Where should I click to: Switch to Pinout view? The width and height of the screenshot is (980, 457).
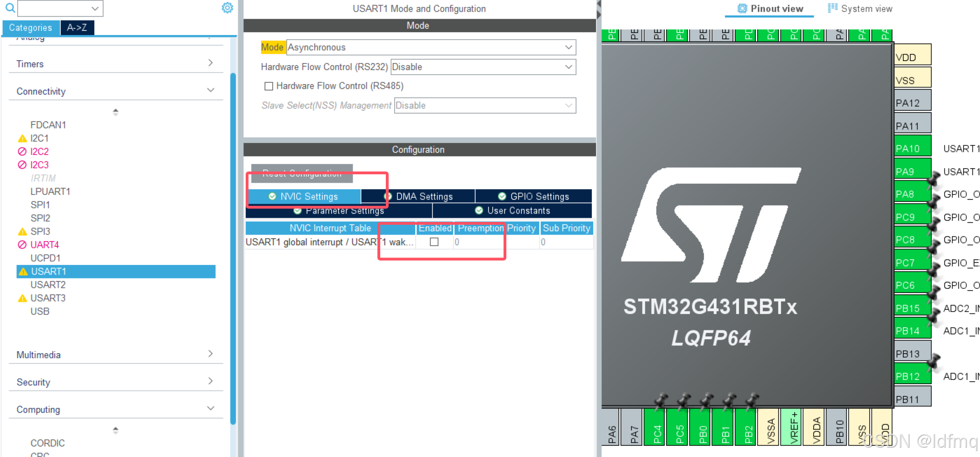tap(770, 8)
